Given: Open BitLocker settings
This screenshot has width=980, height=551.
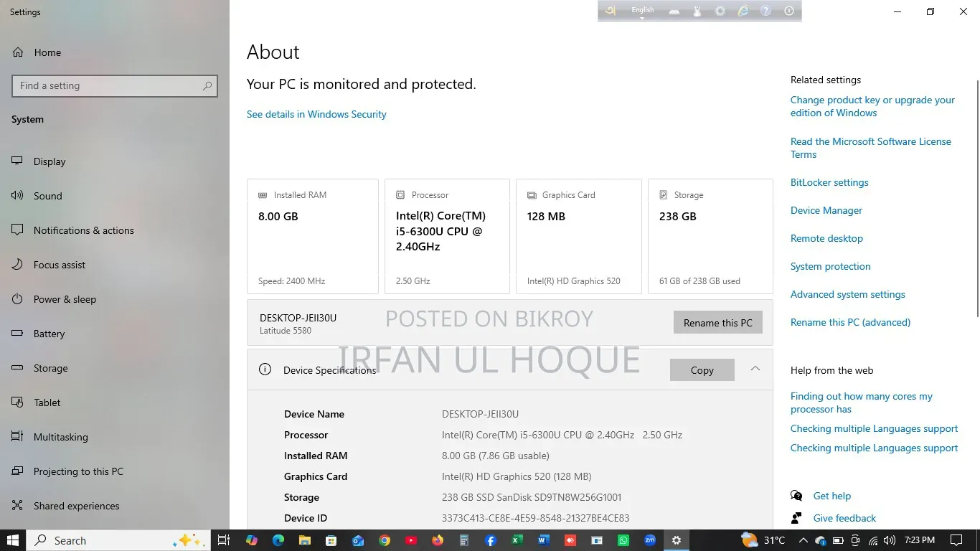Looking at the screenshot, I should pos(829,182).
